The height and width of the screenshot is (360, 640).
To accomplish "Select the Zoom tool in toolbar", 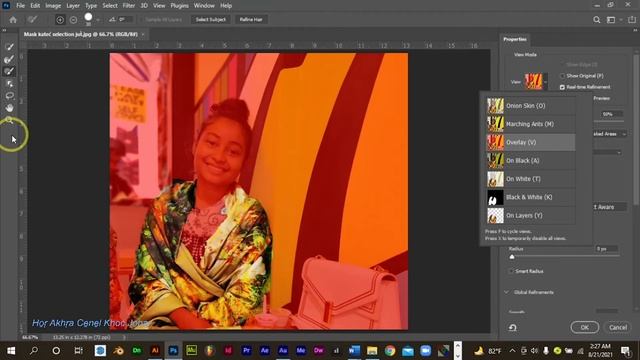I will [9, 120].
